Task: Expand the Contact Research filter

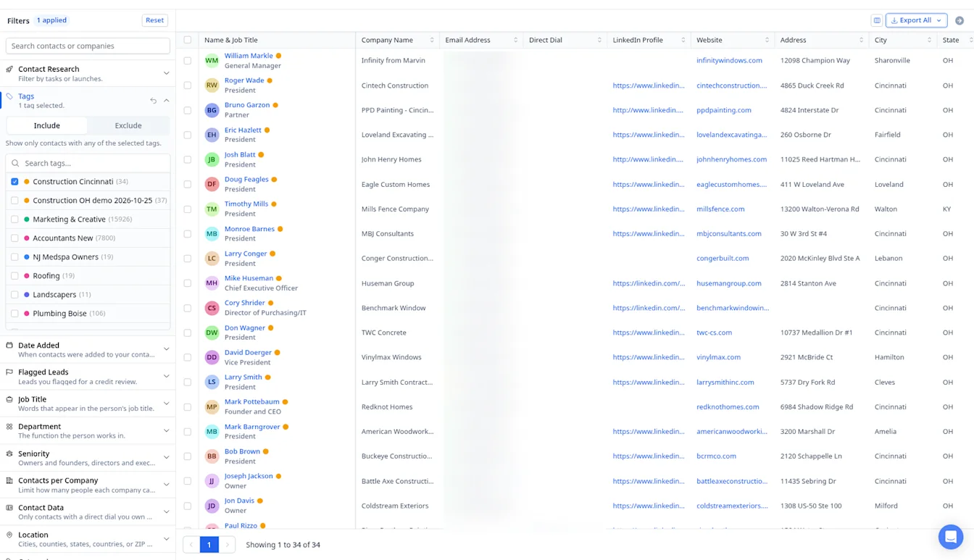Action: click(x=166, y=73)
